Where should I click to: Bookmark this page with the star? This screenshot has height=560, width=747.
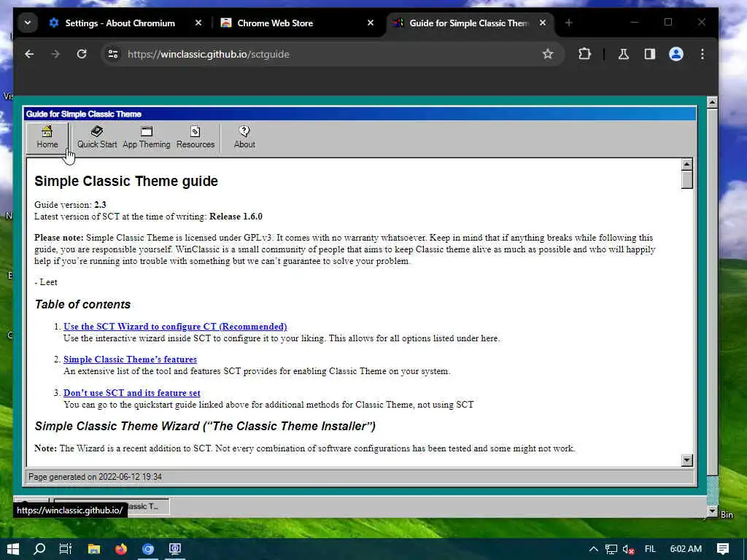click(x=548, y=54)
